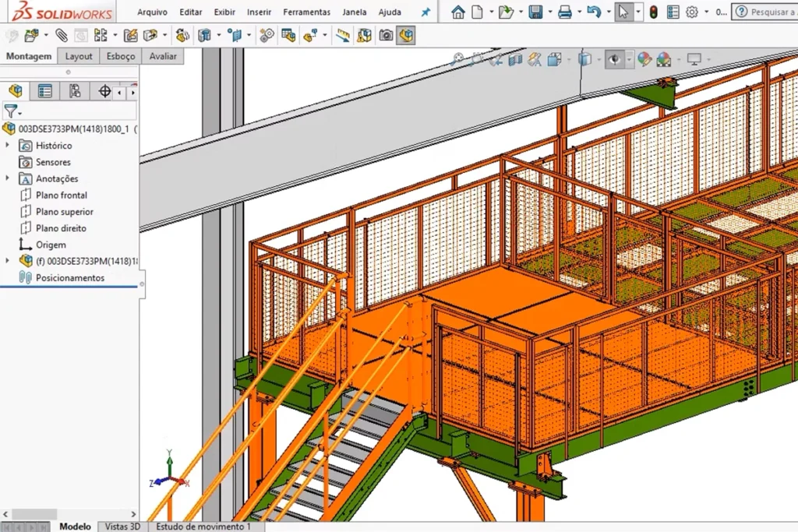The width and height of the screenshot is (798, 532).
Task: Select Plano frontal in the feature tree
Action: click(61, 196)
